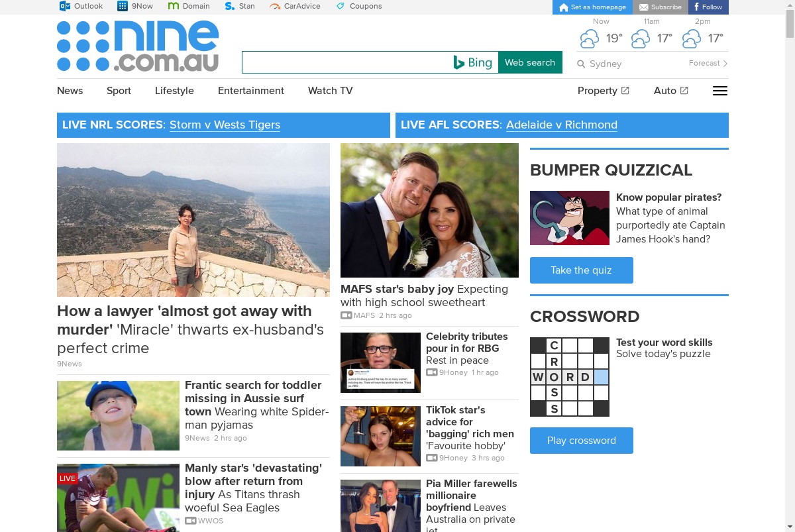Click the Facebook Follow button

point(708,7)
